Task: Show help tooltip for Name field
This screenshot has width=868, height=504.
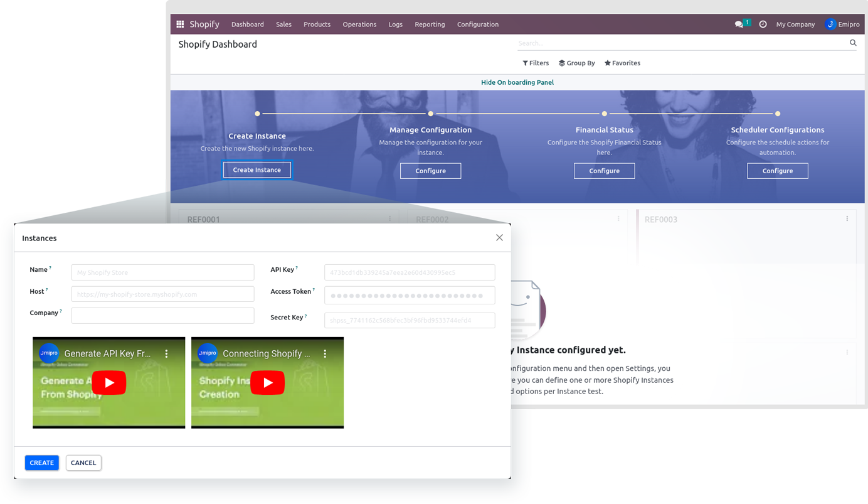Action: point(50,267)
